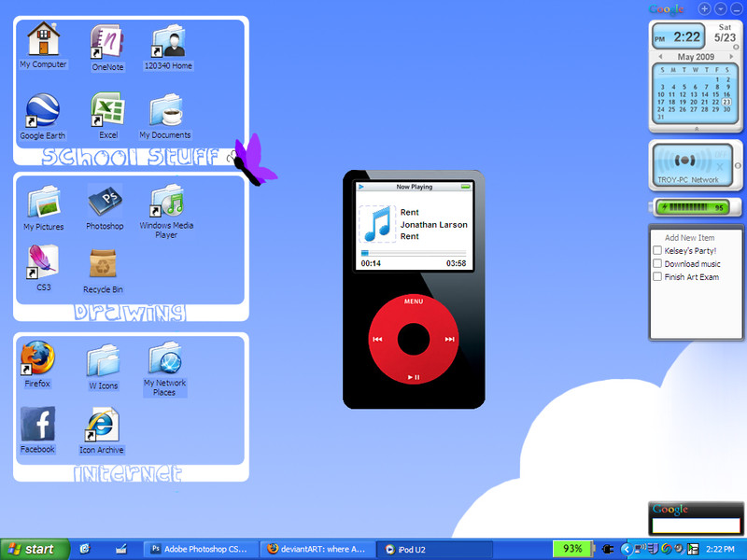Click the iPod song progress bar
Screen dimensions: 747x560
[x=414, y=253]
